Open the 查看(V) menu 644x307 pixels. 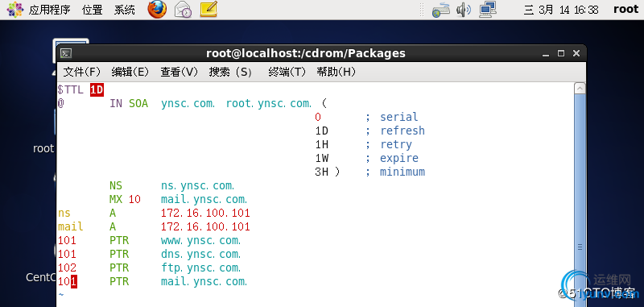click(x=179, y=73)
